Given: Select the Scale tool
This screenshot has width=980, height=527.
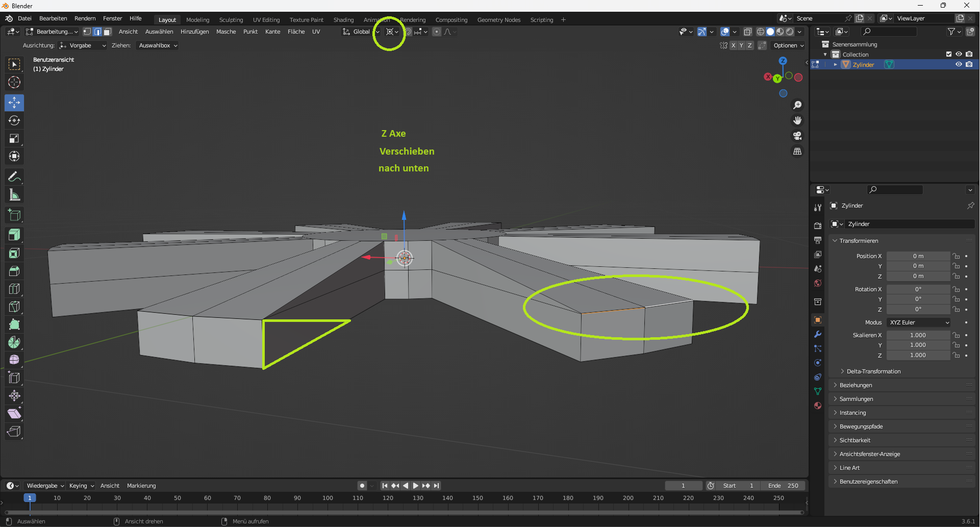Looking at the screenshot, I should 14,138.
